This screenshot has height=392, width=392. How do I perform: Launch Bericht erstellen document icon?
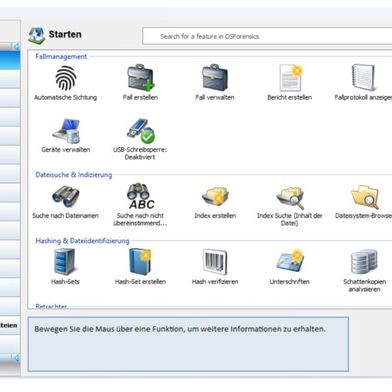[291, 78]
